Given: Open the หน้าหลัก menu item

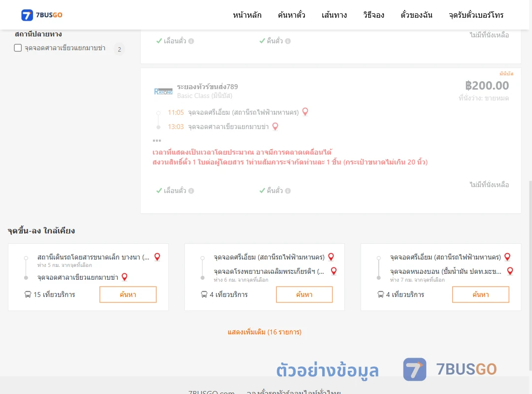Looking at the screenshot, I should [x=247, y=15].
